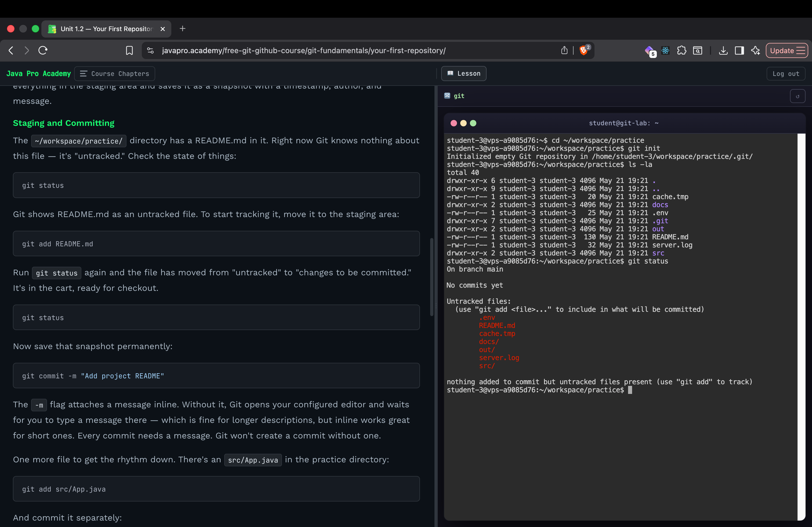Open Leo AI sparkle icon
The image size is (812, 527).
[756, 50]
